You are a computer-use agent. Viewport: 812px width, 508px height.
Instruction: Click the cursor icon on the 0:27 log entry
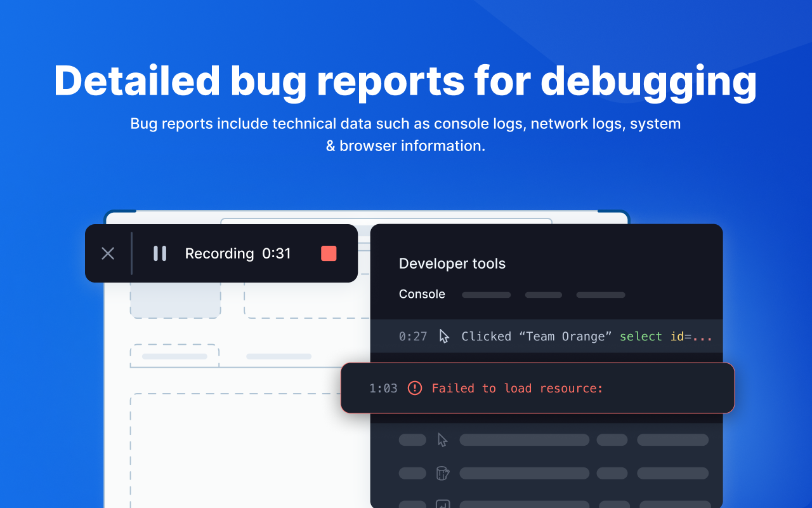point(443,336)
